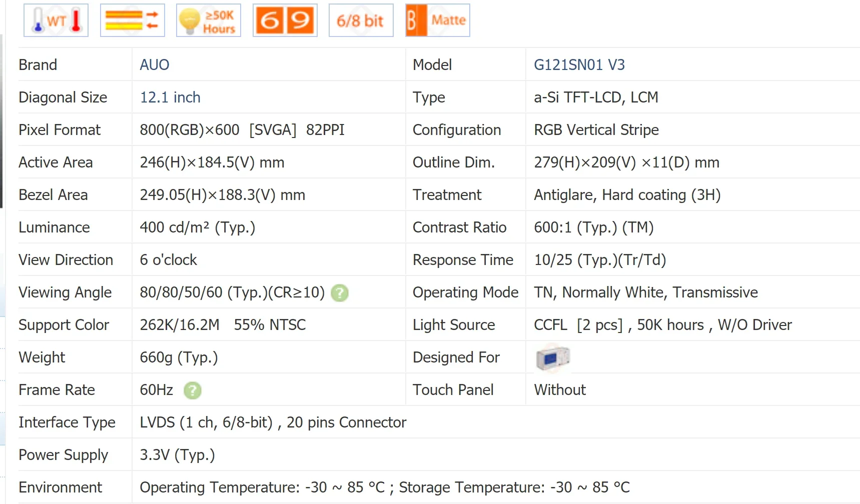Open the AUO brand link

coord(155,65)
